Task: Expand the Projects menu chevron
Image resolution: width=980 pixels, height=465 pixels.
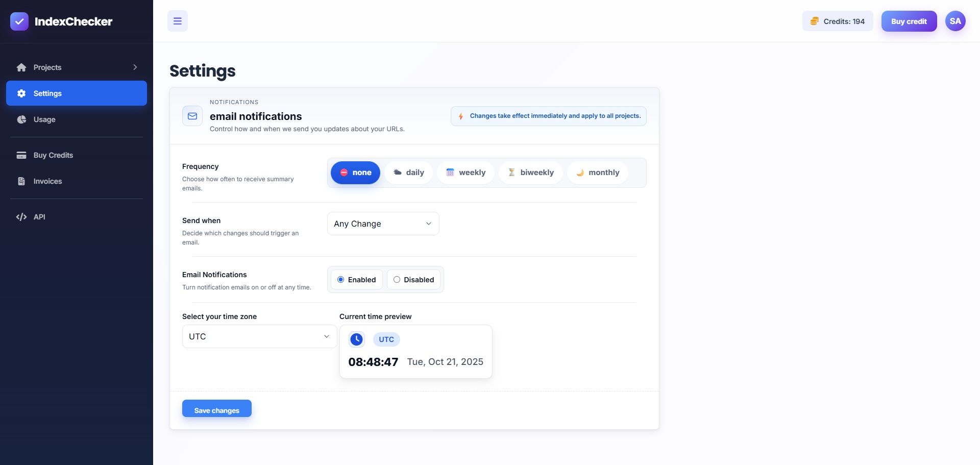Action: click(x=135, y=67)
